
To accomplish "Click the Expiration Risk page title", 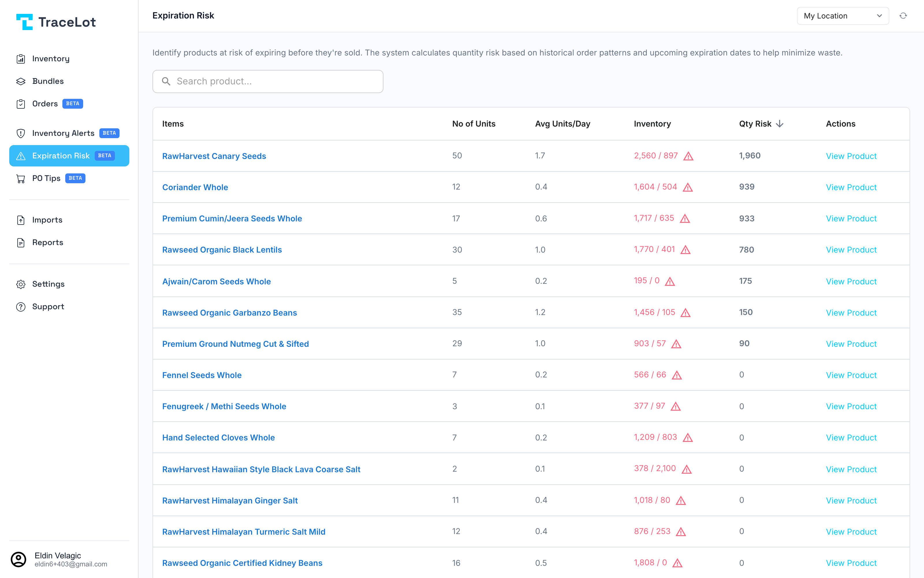I will 183,16.
